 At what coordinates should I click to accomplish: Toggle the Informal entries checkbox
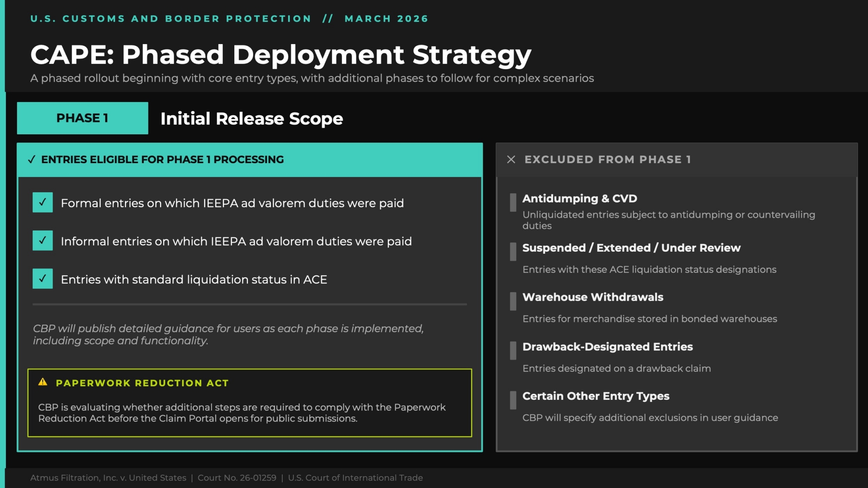coord(43,241)
